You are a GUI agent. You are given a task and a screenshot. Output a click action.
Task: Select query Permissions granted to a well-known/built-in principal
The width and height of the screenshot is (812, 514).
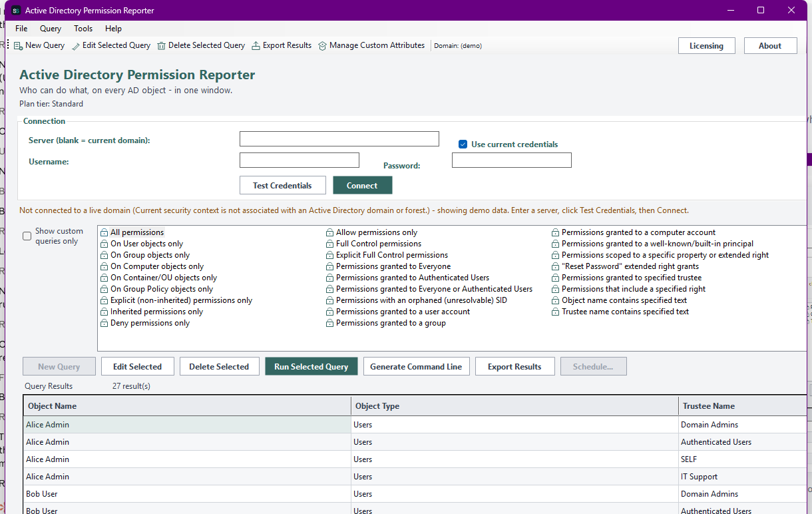tap(658, 244)
